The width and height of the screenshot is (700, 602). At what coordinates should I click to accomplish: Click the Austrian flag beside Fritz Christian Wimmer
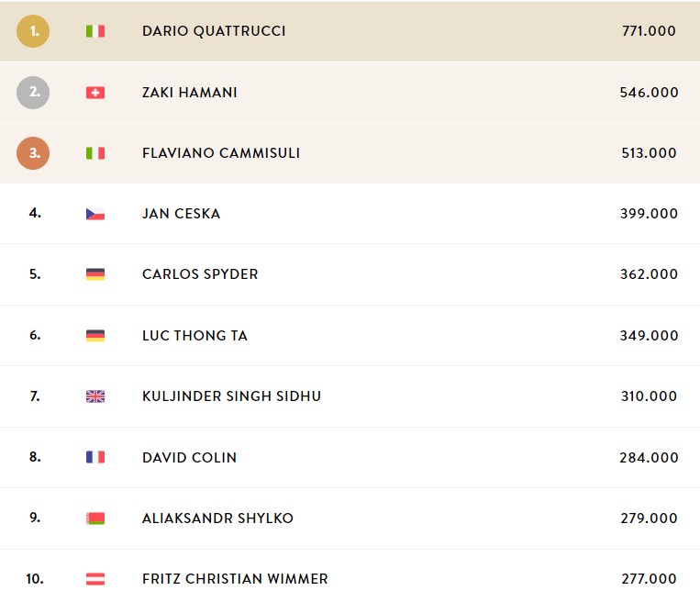click(95, 579)
